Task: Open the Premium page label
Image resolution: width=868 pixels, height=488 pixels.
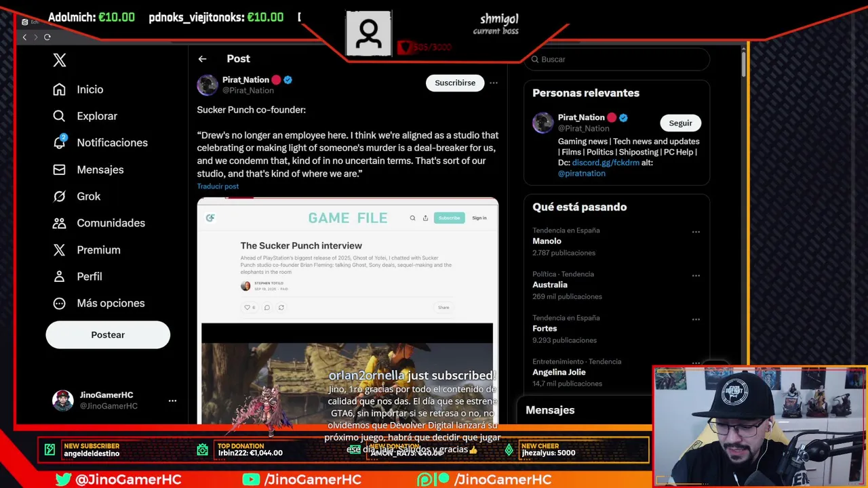Action: (98, 249)
